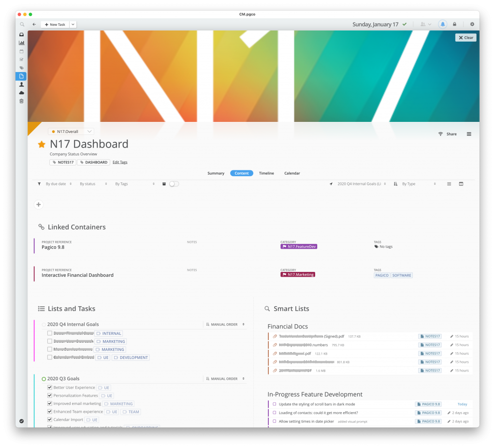Click the paperclip on the .numbers file row
Image resolution: width=495 pixels, height=448 pixels.
point(275,345)
